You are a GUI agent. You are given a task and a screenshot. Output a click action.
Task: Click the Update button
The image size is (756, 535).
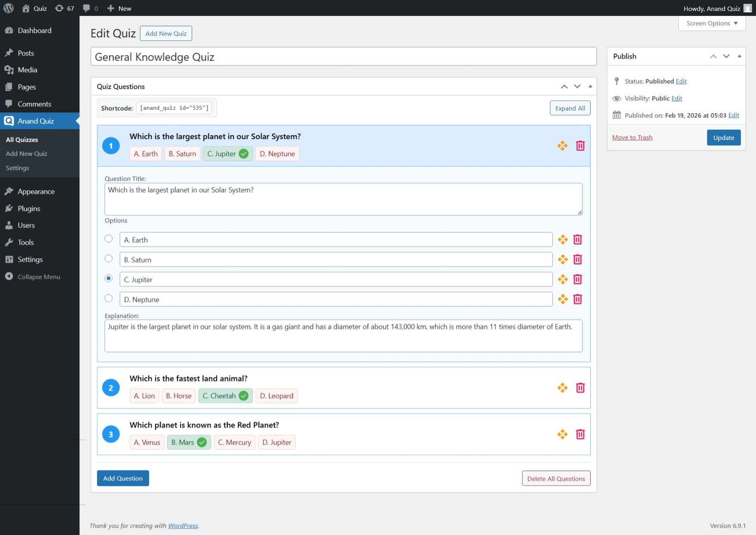click(723, 137)
